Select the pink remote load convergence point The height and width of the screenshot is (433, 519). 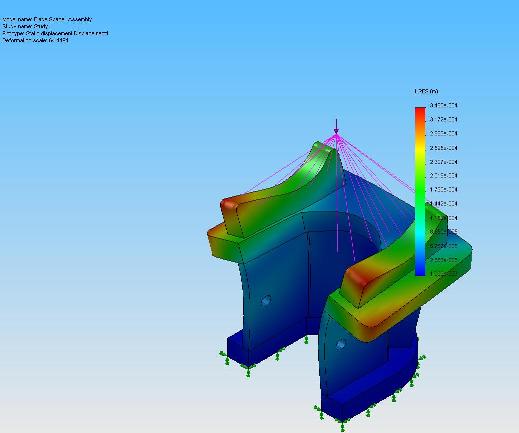(x=337, y=136)
